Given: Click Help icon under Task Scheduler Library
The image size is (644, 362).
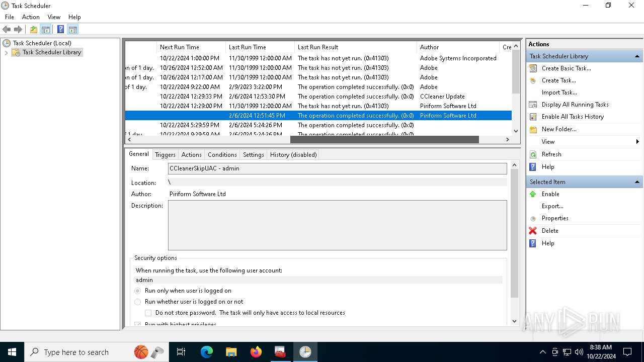Looking at the screenshot, I should (533, 167).
